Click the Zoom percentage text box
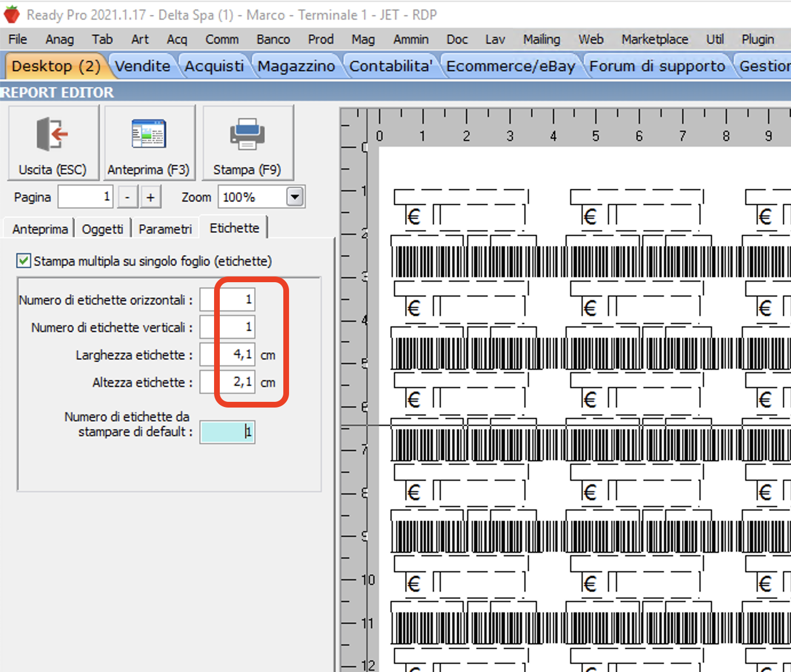Viewport: 791px width, 672px height. point(252,197)
